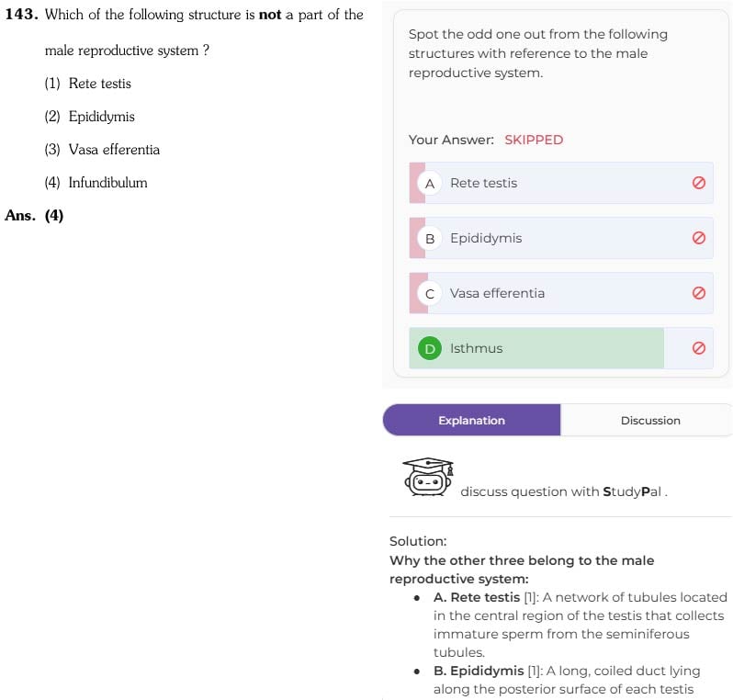
Task: Select the letter B option circle
Action: tap(430, 239)
